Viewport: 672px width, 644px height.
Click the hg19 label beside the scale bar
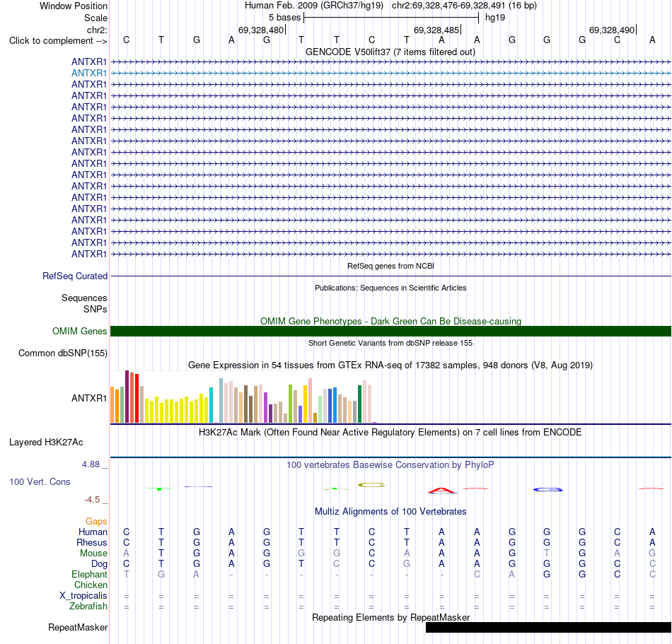(x=495, y=18)
